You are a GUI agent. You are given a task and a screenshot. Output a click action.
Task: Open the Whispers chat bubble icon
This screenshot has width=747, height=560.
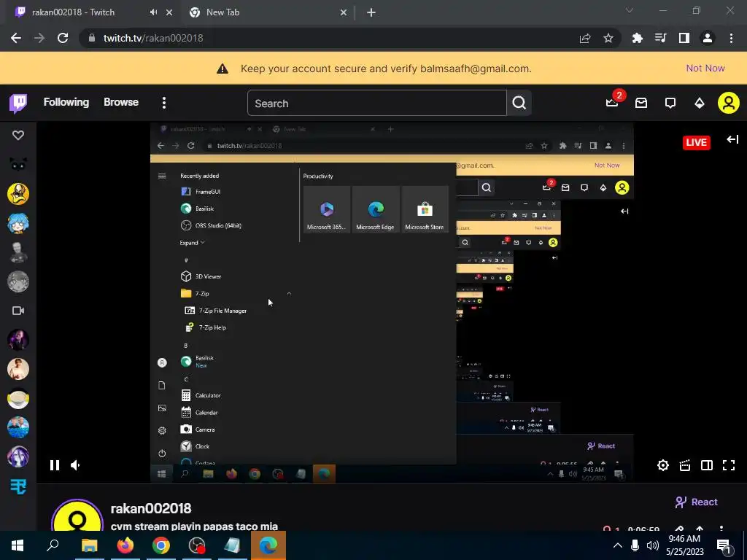[670, 103]
